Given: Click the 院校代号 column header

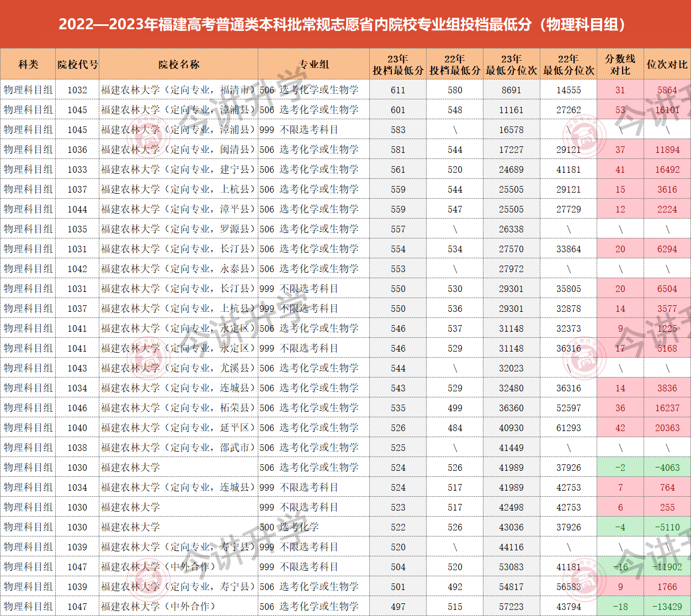Looking at the screenshot, I should point(77,65).
